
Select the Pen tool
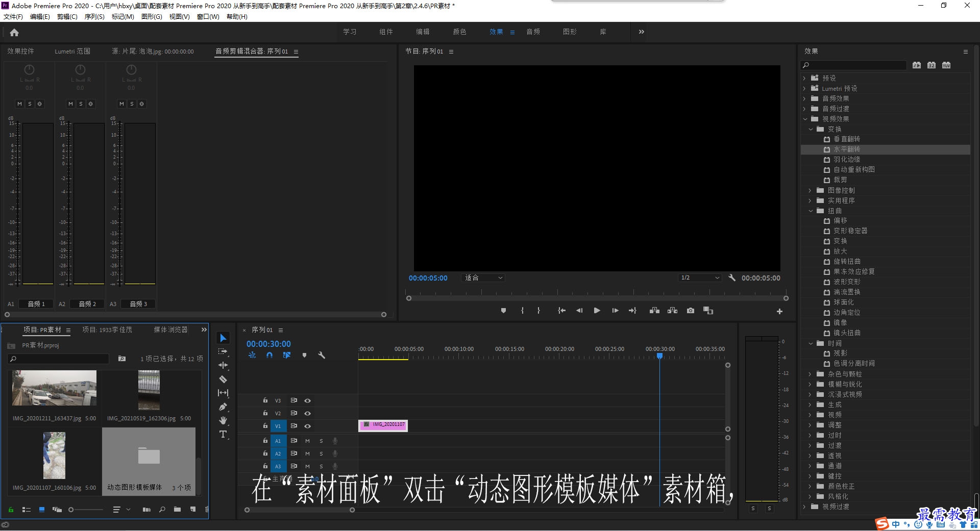pos(223,407)
